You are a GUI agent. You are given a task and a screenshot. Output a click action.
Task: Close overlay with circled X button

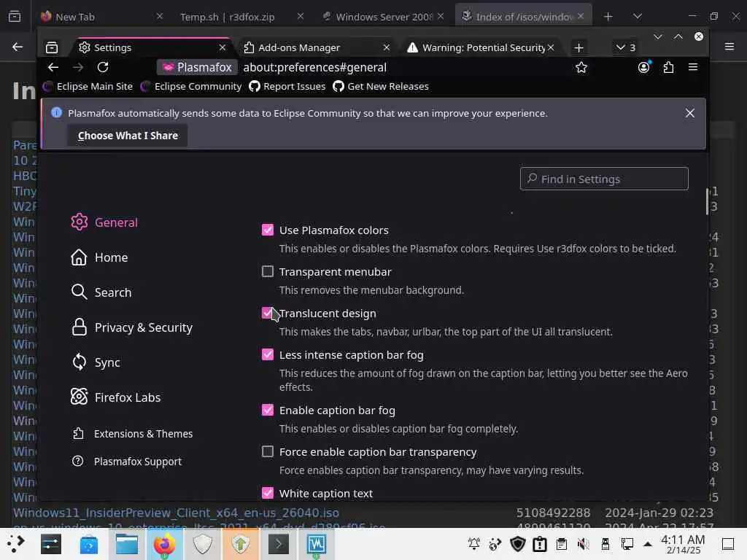point(699,36)
